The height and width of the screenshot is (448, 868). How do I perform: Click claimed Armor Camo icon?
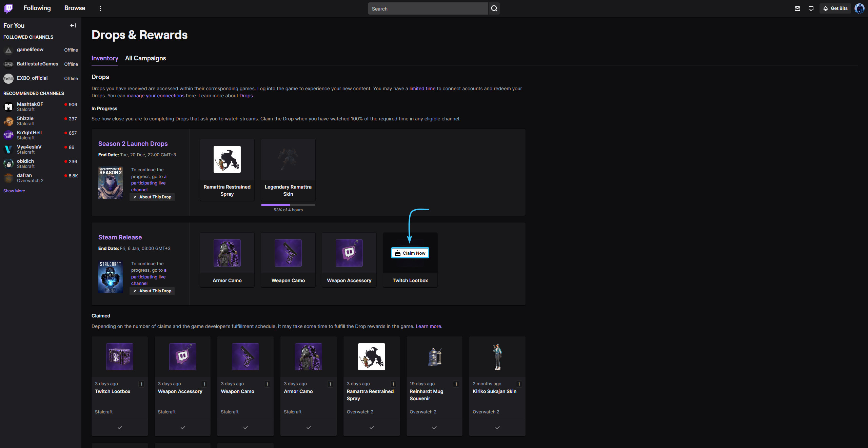[309, 357]
